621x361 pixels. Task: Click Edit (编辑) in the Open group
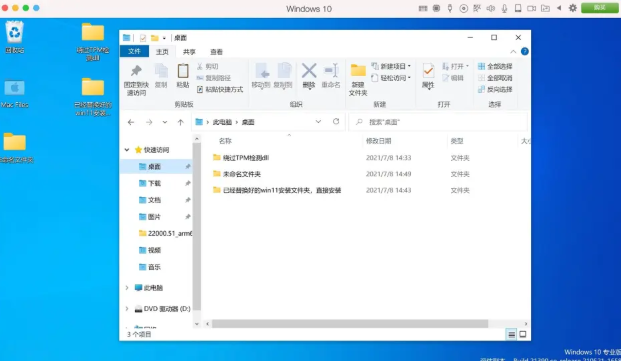coord(453,78)
